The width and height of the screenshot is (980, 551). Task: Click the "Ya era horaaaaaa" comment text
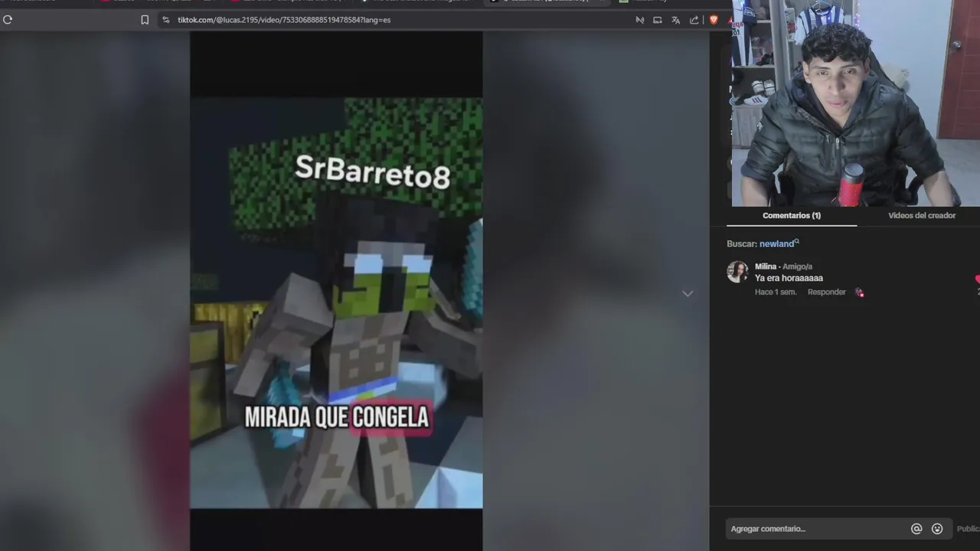pos(789,279)
